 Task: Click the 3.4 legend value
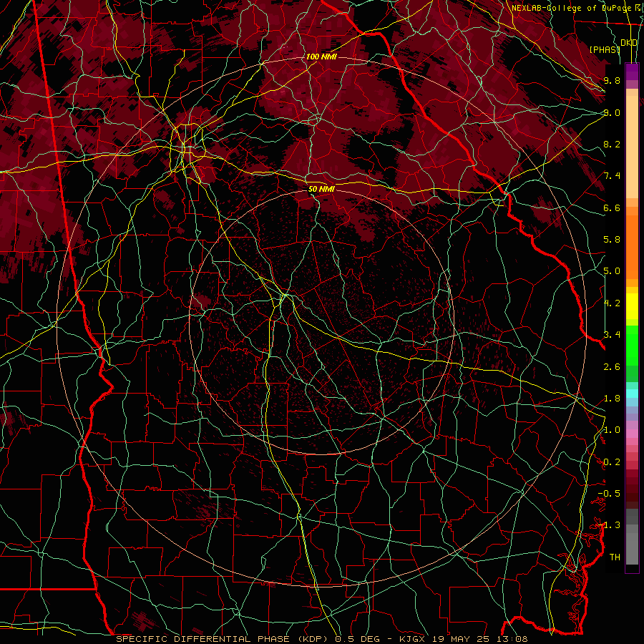point(612,335)
